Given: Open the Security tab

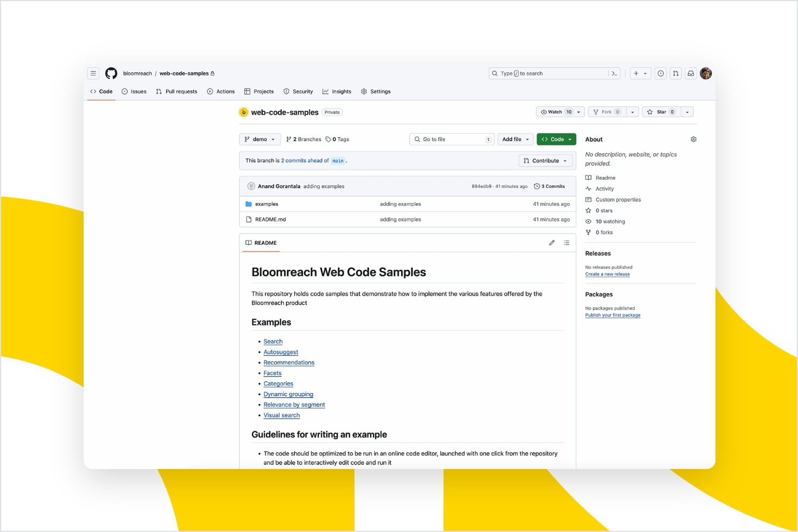Looking at the screenshot, I should coord(298,91).
